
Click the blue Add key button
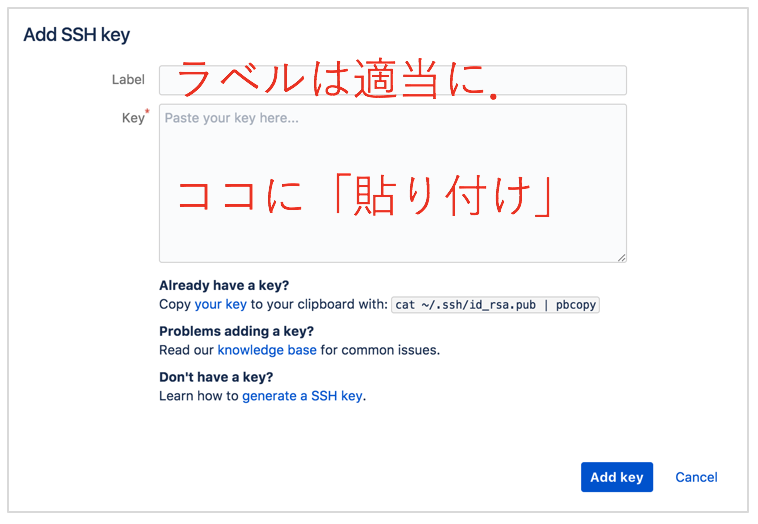pyautogui.click(x=617, y=477)
